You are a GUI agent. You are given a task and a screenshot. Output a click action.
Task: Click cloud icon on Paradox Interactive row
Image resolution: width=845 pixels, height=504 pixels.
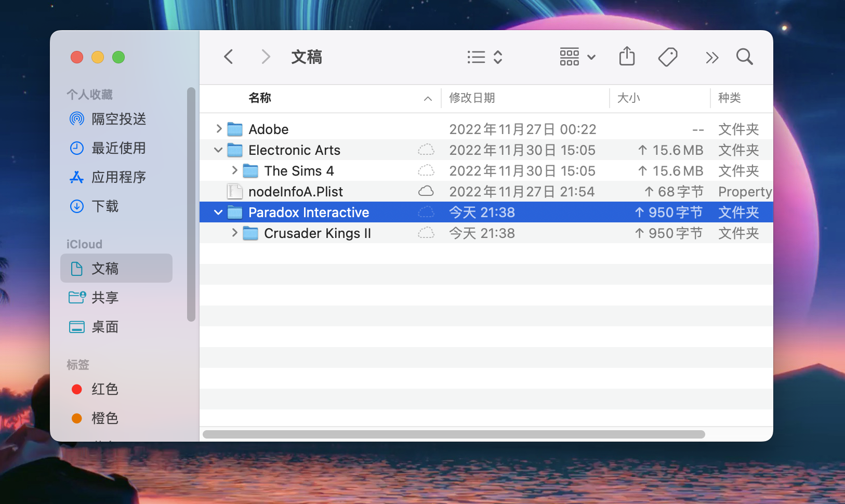426,212
